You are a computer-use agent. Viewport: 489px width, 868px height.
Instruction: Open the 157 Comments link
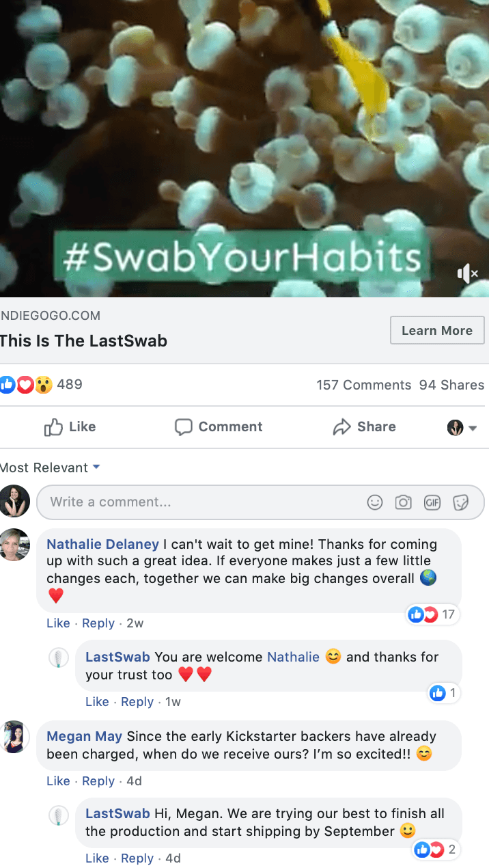pyautogui.click(x=364, y=385)
